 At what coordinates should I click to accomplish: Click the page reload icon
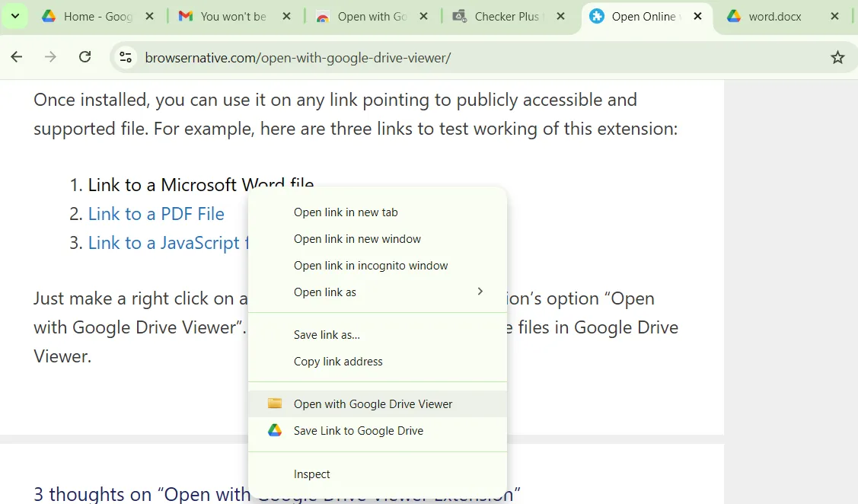coord(85,56)
